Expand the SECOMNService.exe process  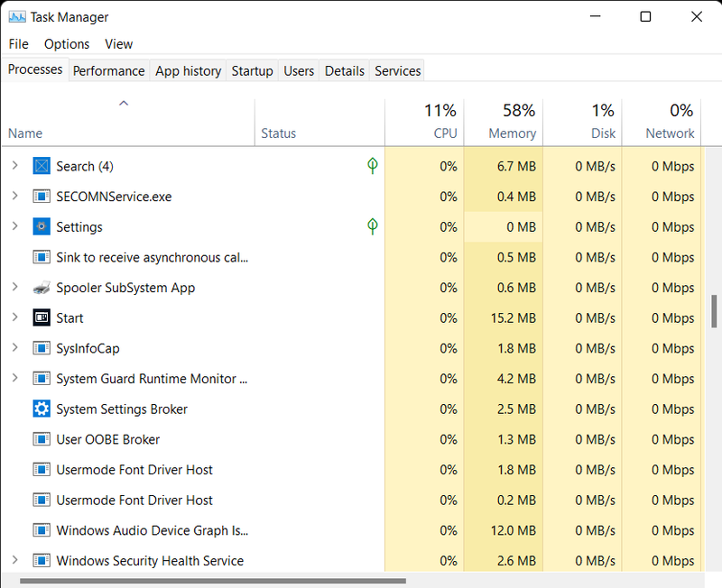coord(14,196)
